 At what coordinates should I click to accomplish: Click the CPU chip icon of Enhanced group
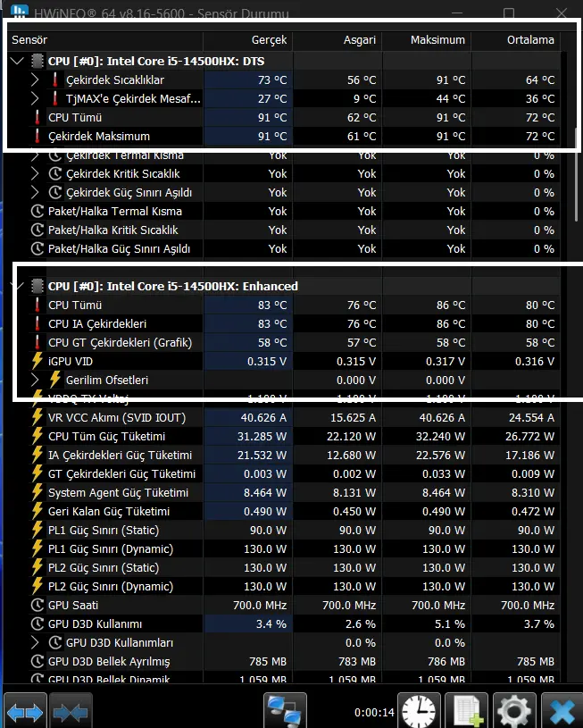[x=37, y=286]
